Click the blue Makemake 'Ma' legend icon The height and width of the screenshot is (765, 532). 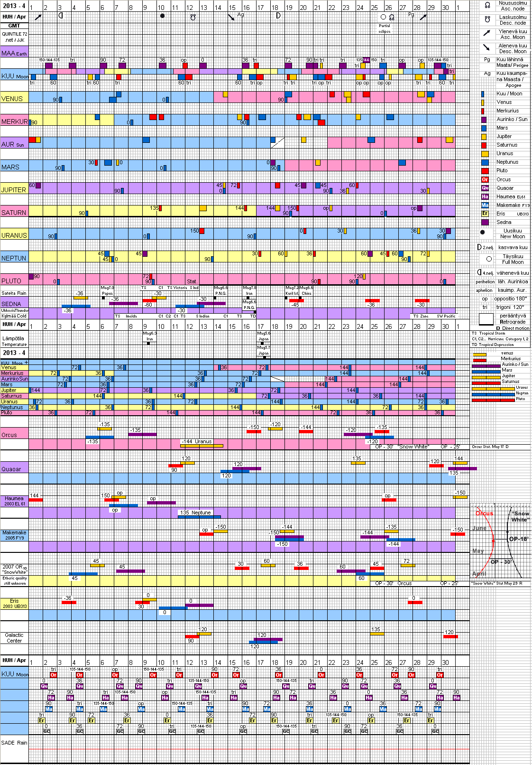click(485, 205)
